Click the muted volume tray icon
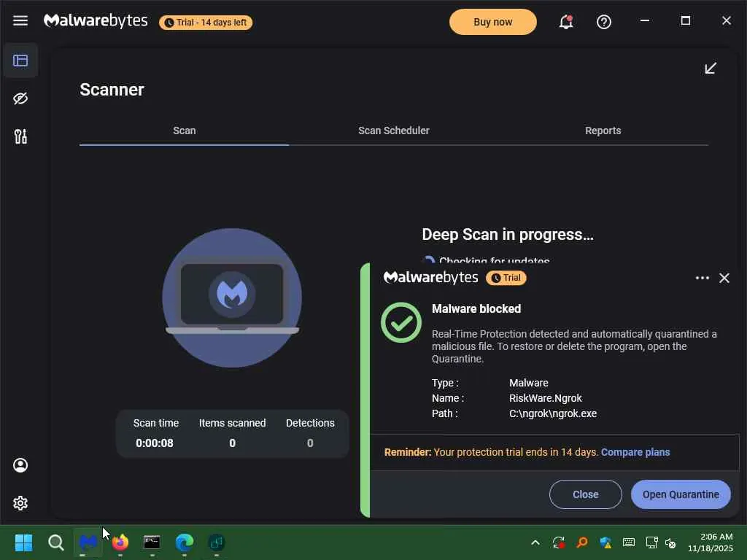Image resolution: width=747 pixels, height=560 pixels. (x=670, y=542)
